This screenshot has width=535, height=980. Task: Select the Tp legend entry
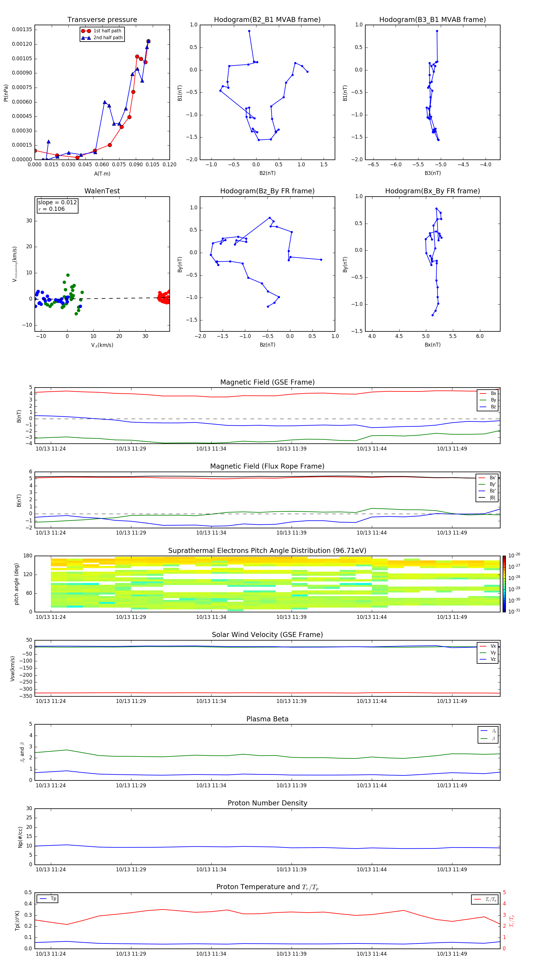click(48, 899)
